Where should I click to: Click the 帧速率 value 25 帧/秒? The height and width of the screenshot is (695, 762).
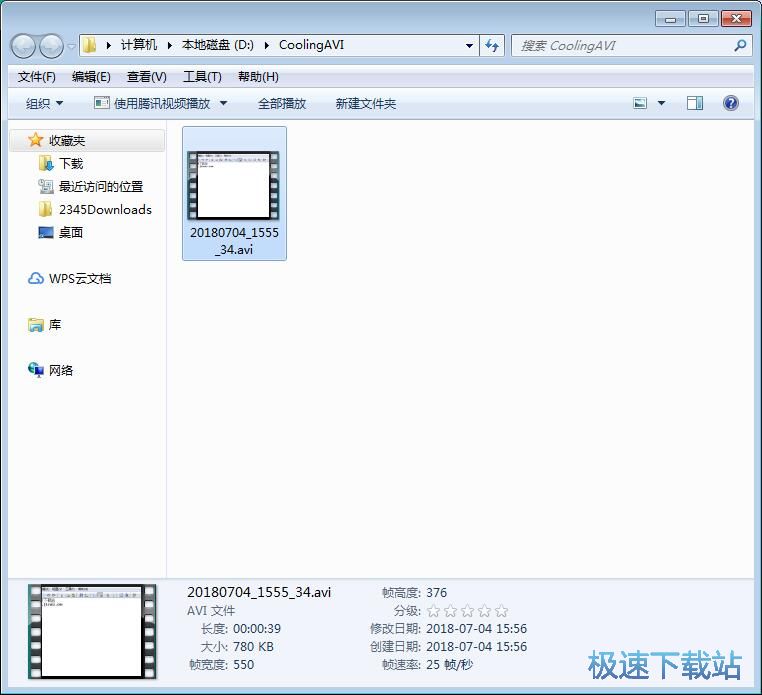[449, 664]
